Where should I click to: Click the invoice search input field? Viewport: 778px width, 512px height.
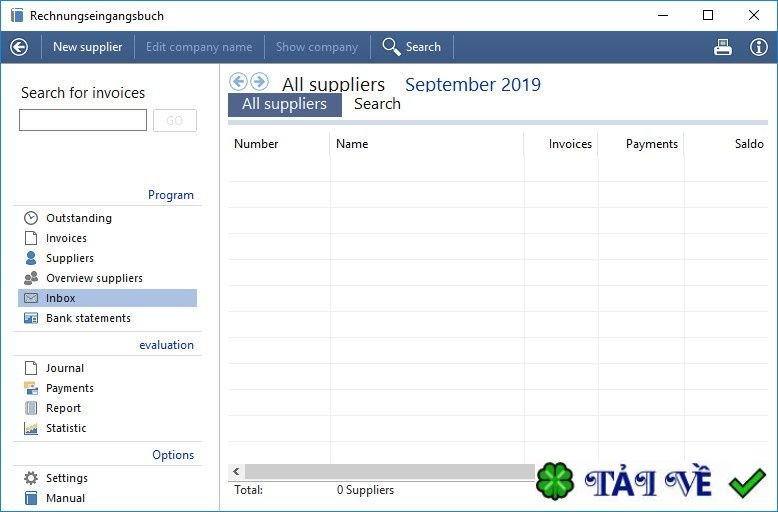pyautogui.click(x=83, y=120)
